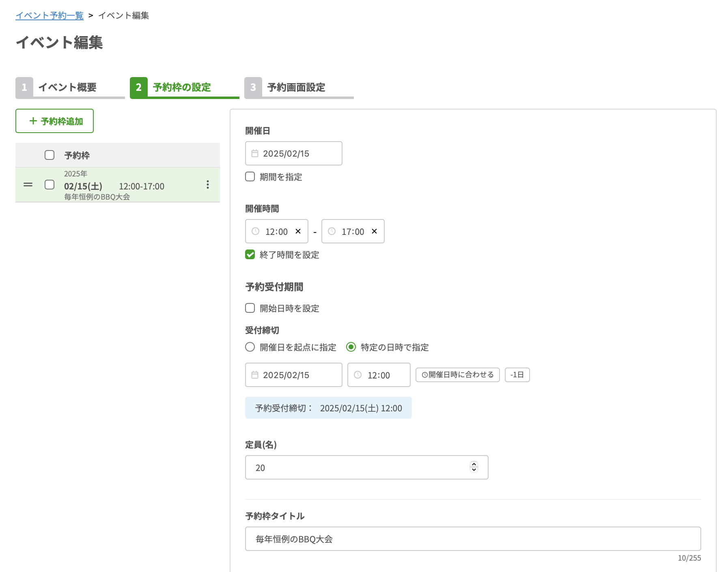Screen dimensions: 728x572
Task: Click the 受付締切 time field 12:00
Action: click(379, 375)
